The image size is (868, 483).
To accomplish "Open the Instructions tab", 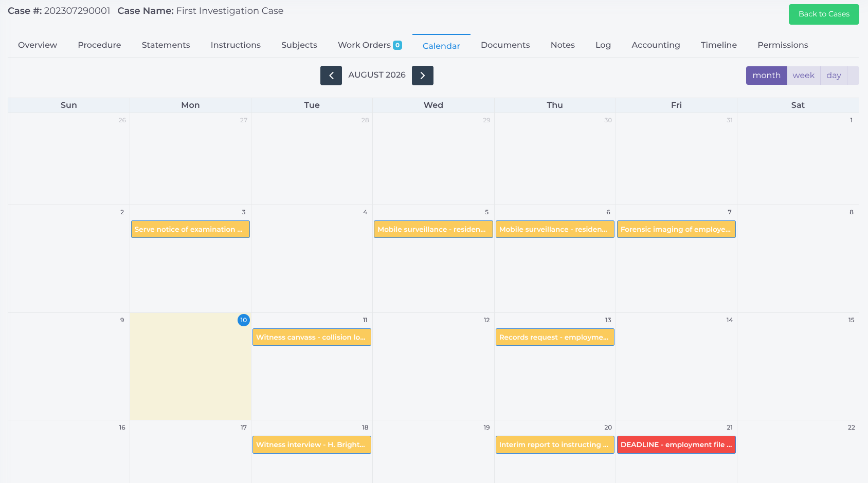I will point(236,45).
